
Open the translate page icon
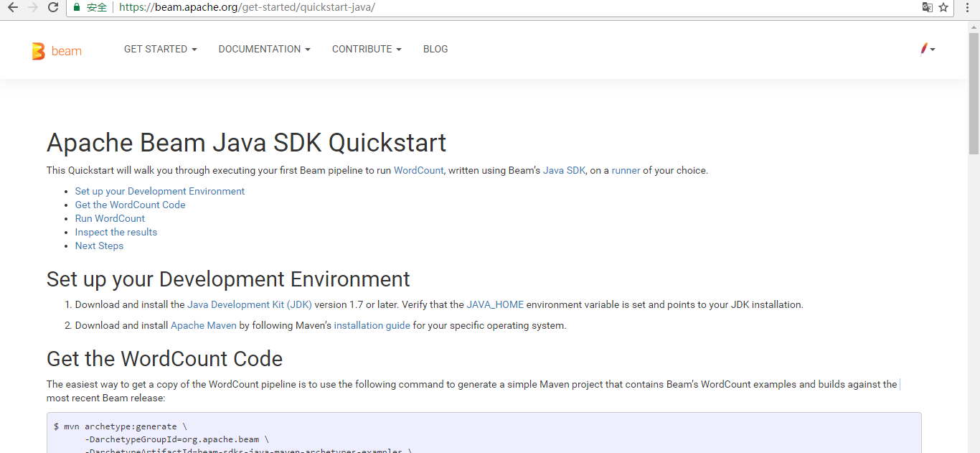(x=927, y=7)
